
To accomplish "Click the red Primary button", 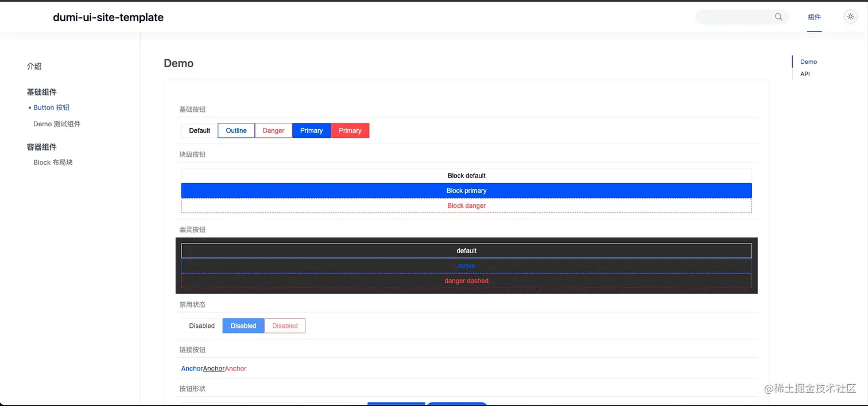I will pos(350,131).
